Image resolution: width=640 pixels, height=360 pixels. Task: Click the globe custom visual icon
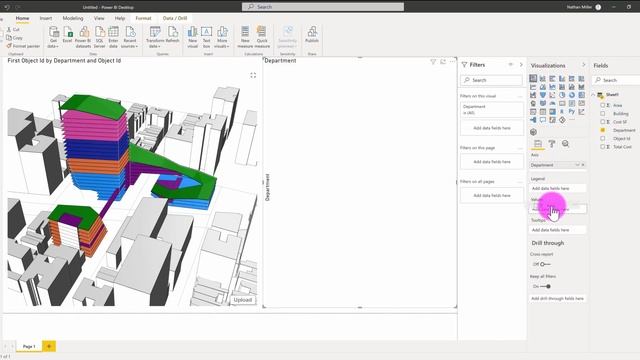(533, 132)
